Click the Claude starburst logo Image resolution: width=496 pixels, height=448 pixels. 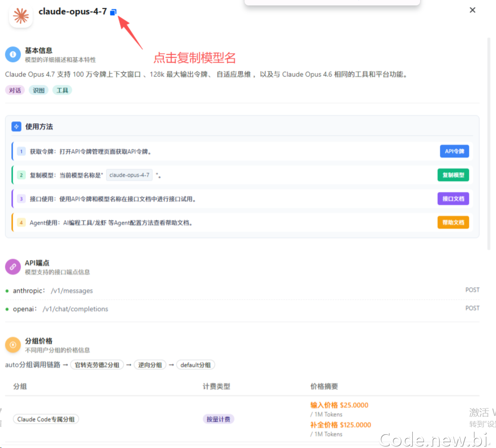tap(21, 16)
